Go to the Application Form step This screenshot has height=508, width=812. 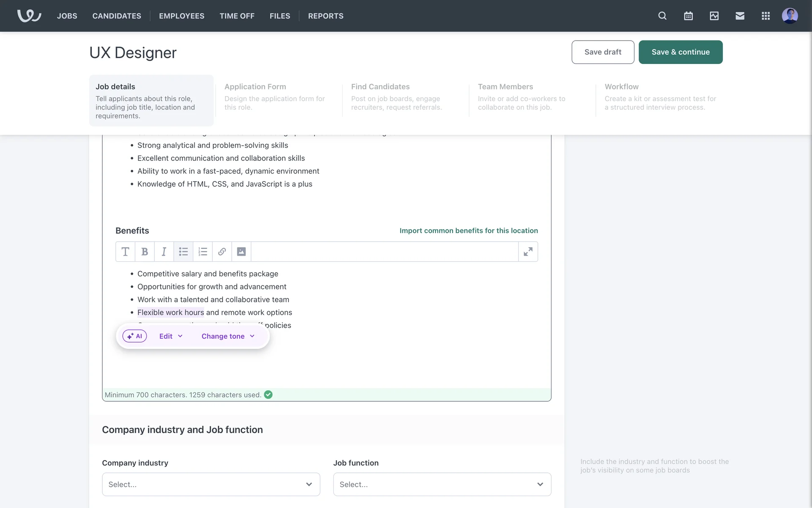[x=275, y=97]
